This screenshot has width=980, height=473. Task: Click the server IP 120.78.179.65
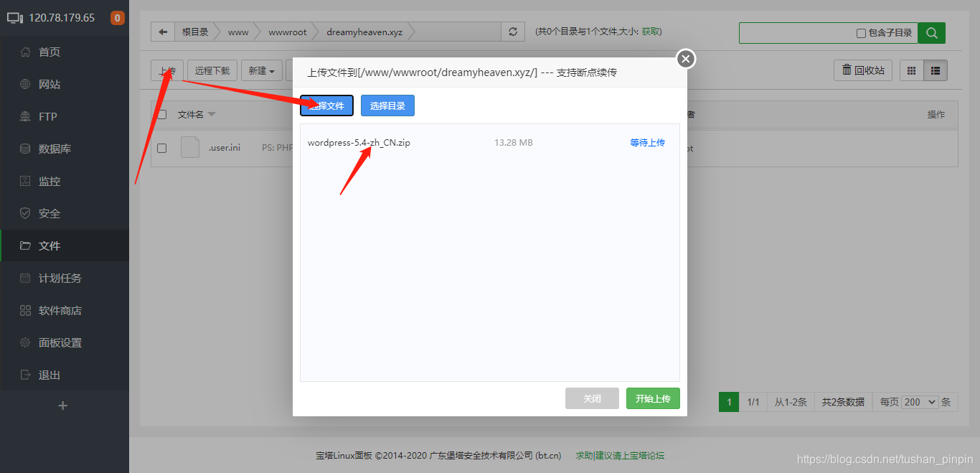tap(62, 18)
